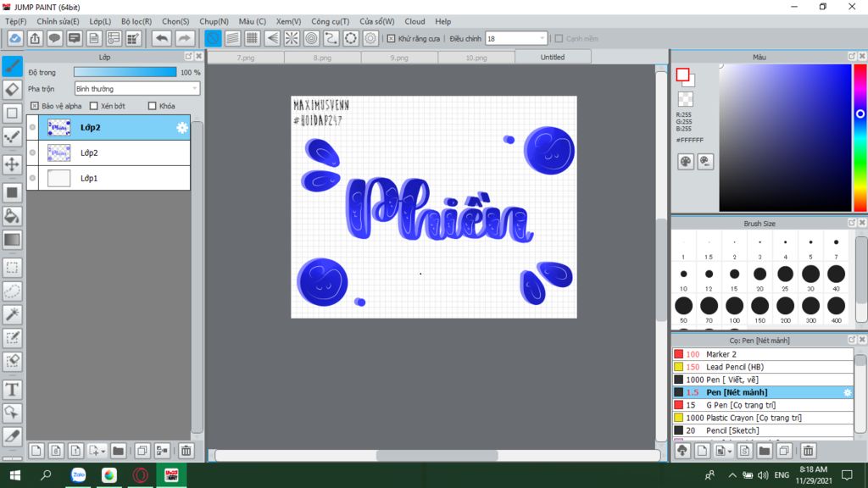
Task: Open Windows Start menu
Action: coord(15,475)
